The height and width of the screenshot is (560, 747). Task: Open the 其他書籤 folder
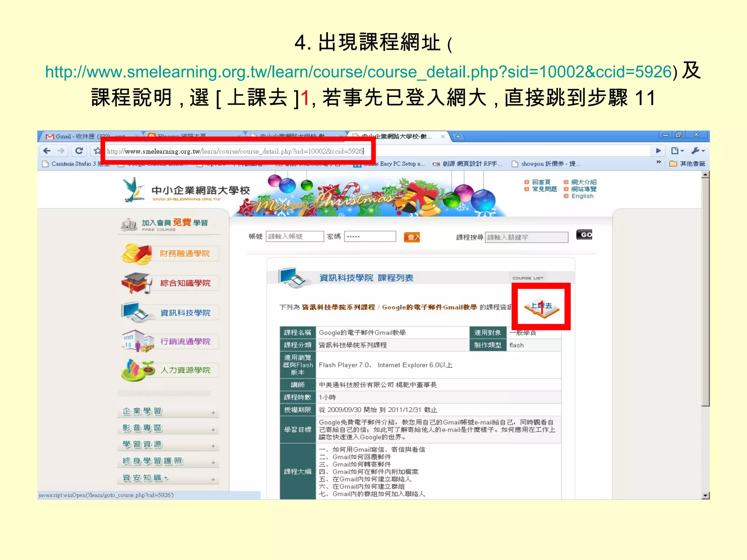688,164
